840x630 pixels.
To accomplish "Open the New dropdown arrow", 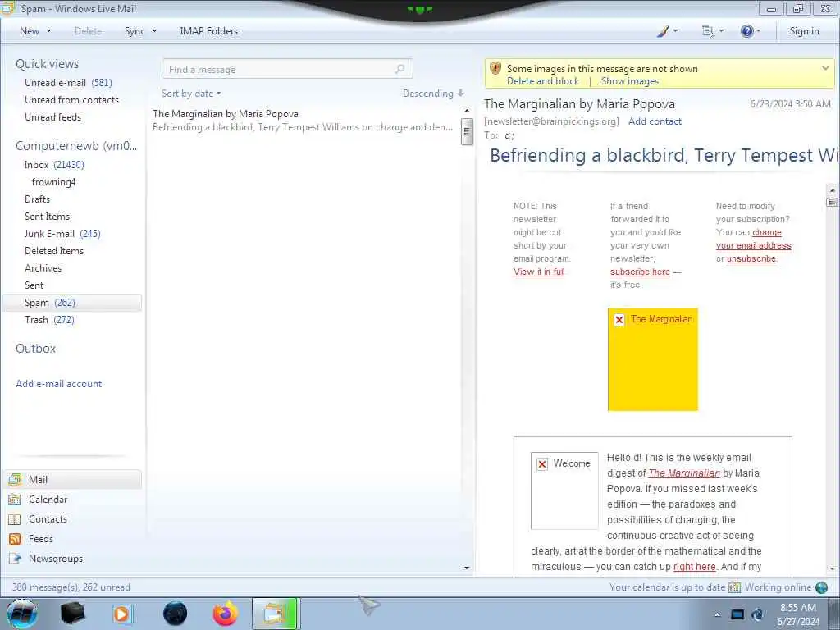I will (x=48, y=31).
